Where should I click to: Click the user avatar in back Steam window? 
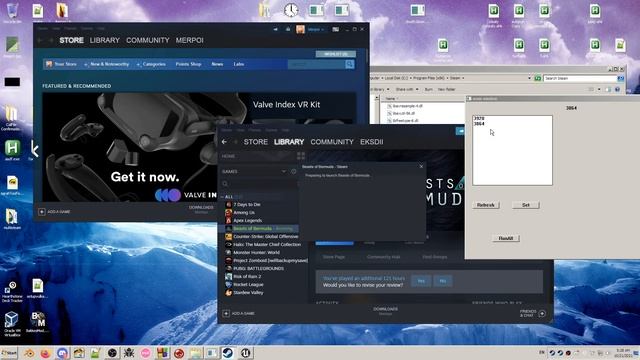tap(300, 29)
